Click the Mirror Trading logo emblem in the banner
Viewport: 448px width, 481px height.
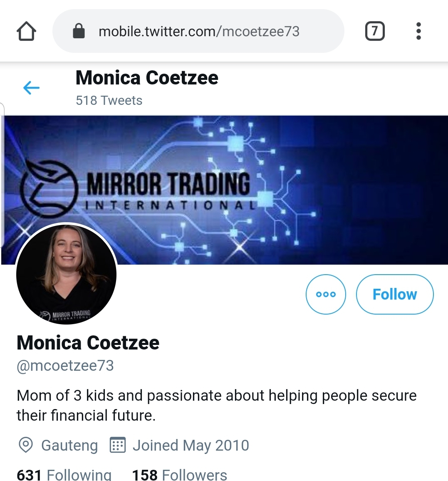pos(49,190)
